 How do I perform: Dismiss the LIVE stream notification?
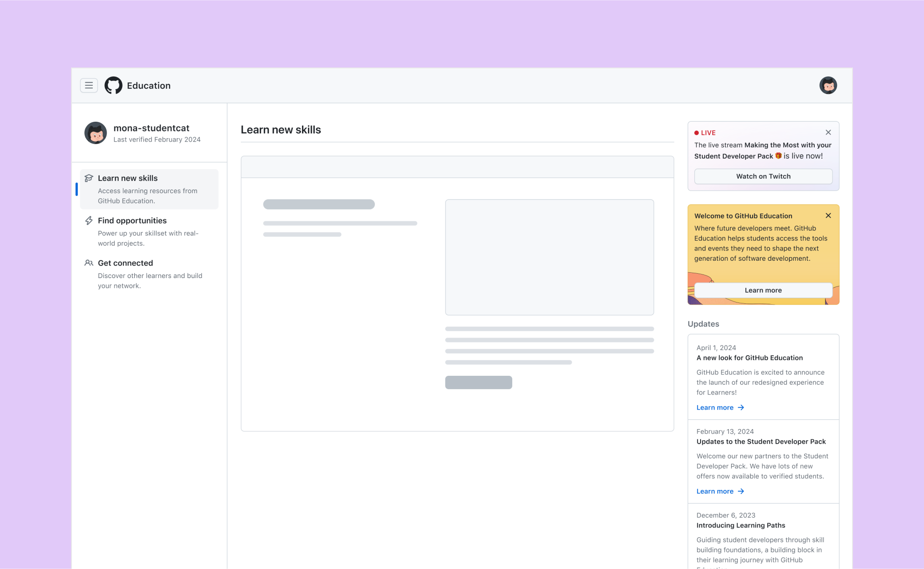[828, 132]
